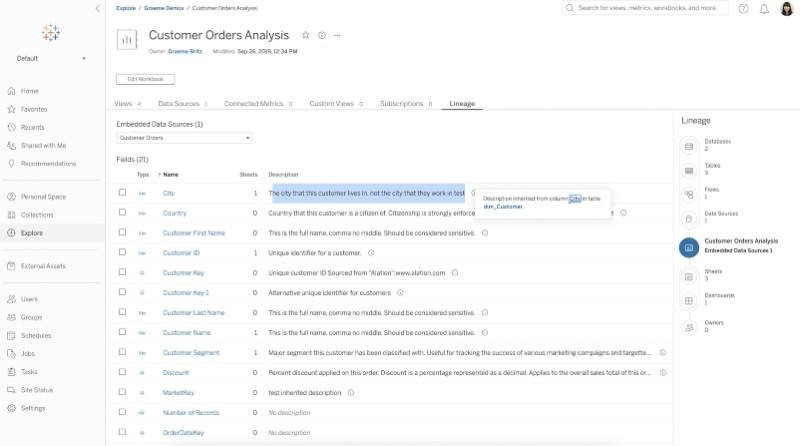Open the Customer Orders data source dropdown

click(x=184, y=138)
